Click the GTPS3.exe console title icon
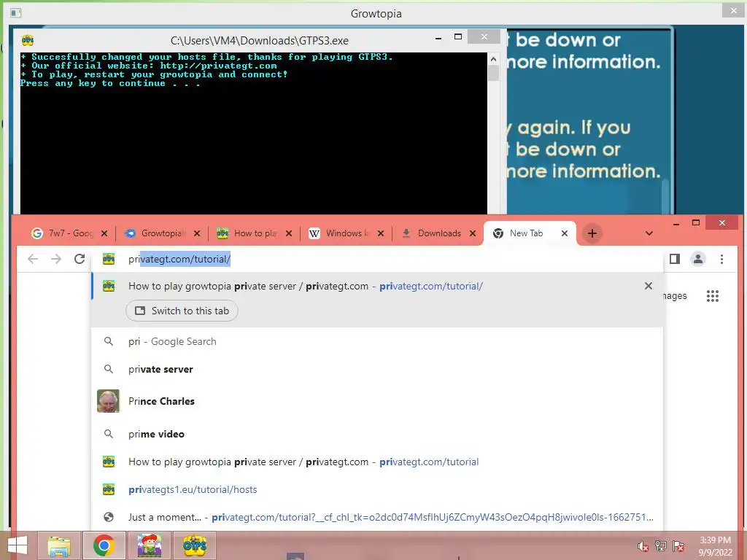Screen dimensions: 747x560 point(28,41)
